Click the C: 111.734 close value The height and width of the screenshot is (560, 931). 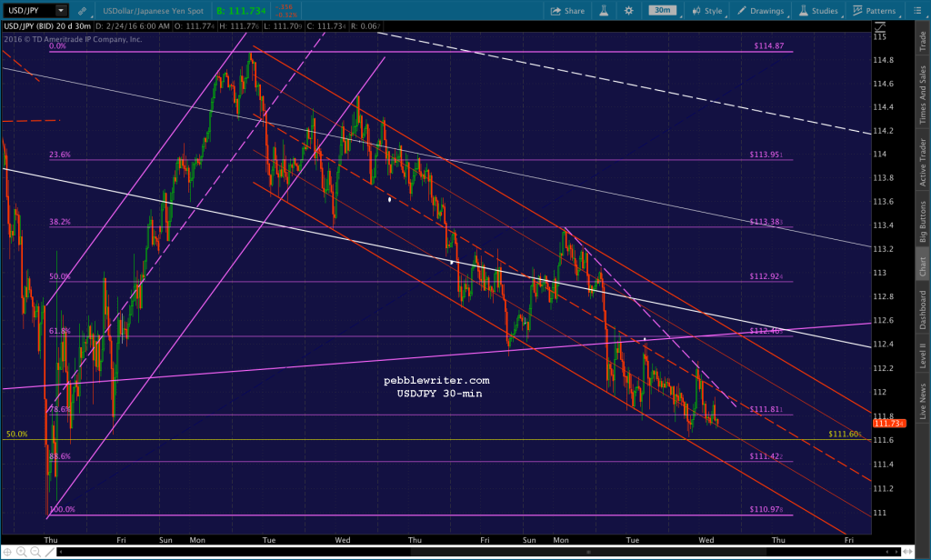[x=326, y=26]
